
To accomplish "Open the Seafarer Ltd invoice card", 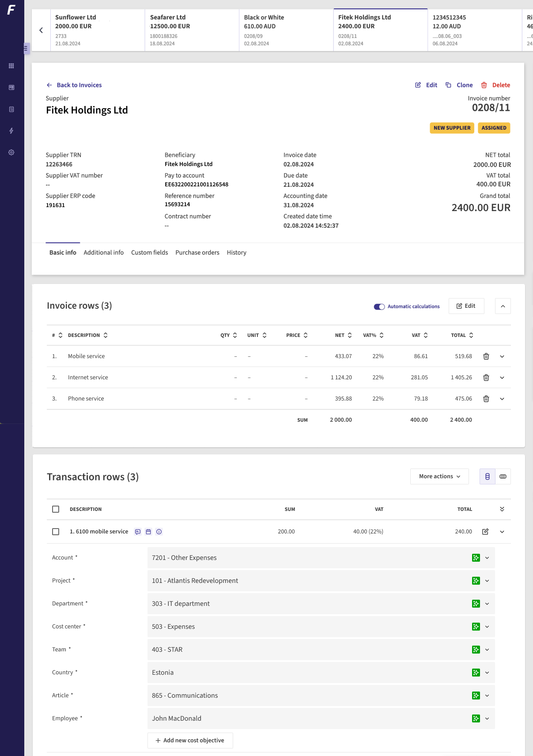I will coord(192,30).
